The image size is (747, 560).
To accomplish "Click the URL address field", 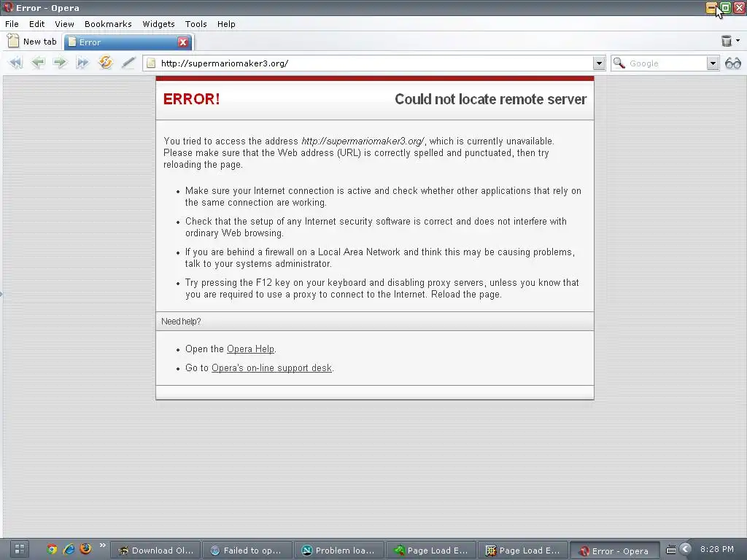I will [375, 63].
